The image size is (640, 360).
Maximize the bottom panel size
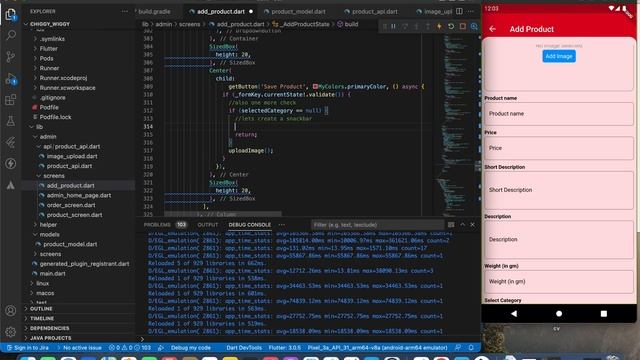[462, 224]
